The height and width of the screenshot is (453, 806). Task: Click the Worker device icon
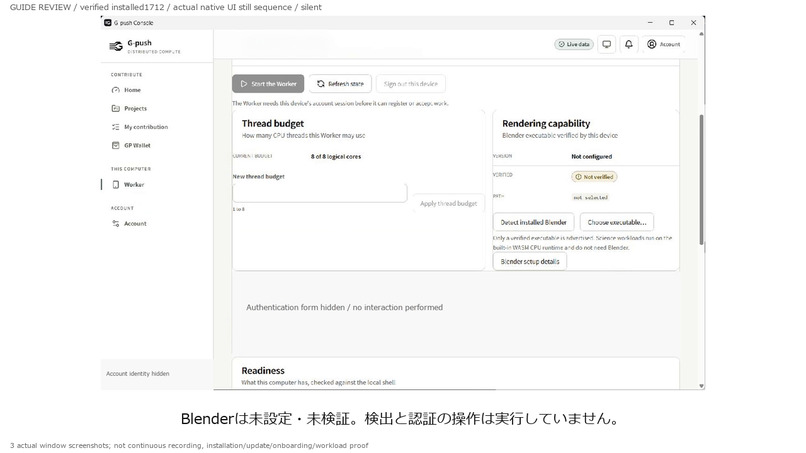(116, 185)
